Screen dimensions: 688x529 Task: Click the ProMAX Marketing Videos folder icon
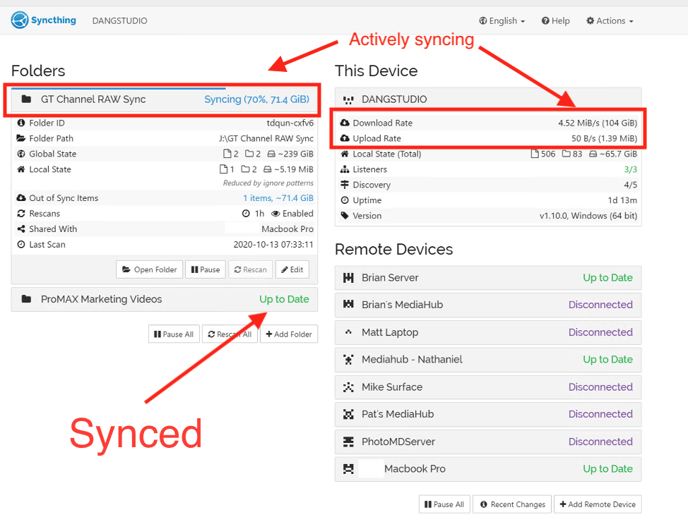click(26, 299)
